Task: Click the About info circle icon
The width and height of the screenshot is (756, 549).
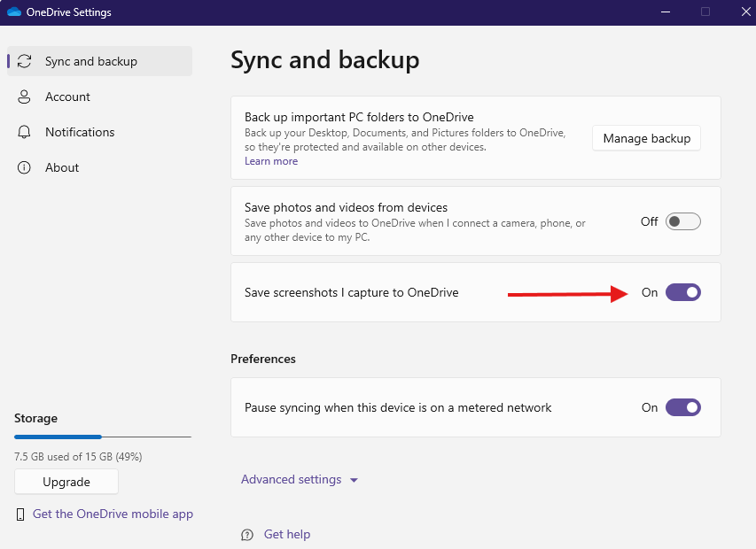Action: [24, 167]
